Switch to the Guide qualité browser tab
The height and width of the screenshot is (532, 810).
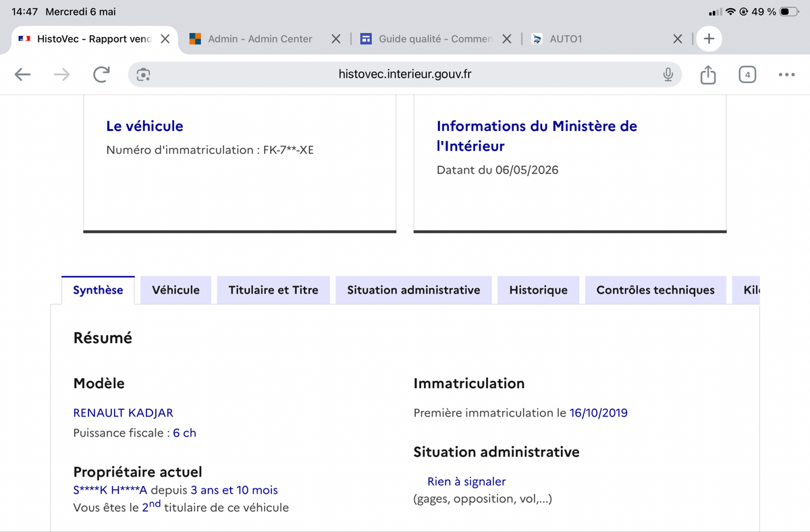[x=435, y=39]
